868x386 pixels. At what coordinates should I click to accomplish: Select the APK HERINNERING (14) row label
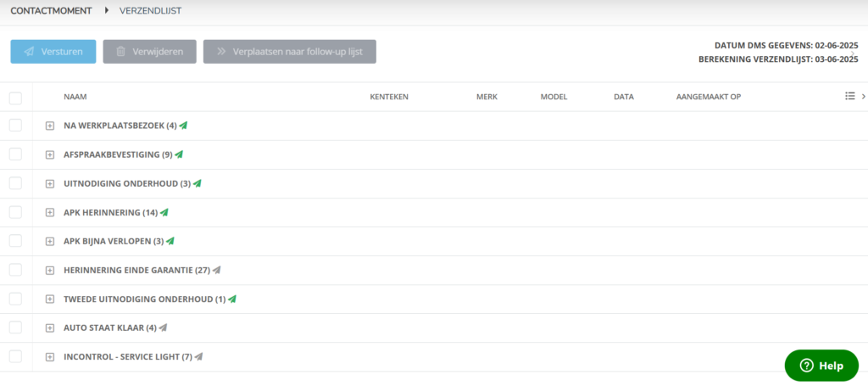[x=111, y=212]
